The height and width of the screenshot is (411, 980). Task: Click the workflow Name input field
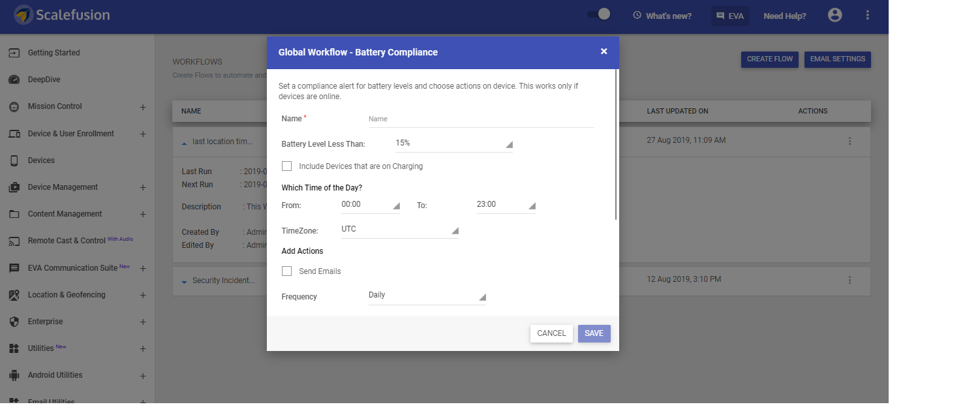pos(482,119)
